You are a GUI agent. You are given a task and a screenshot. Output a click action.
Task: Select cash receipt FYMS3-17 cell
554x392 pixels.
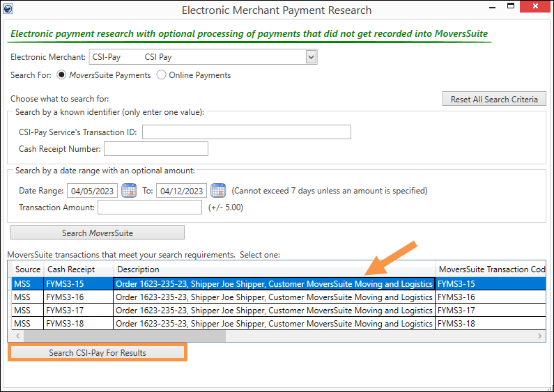pos(79,311)
